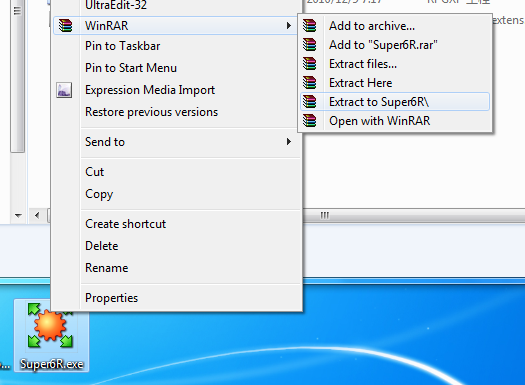Select UltraEdit-32 menu entry
The image size is (525, 385).
point(116,5)
